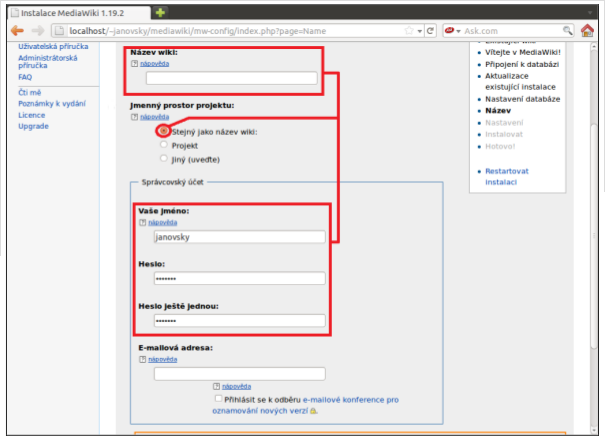
Task: Open a new tab with the green plus
Action: coord(160,12)
